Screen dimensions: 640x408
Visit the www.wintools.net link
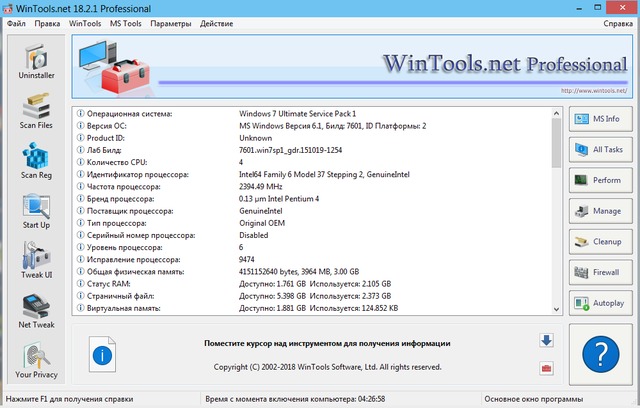[x=596, y=90]
